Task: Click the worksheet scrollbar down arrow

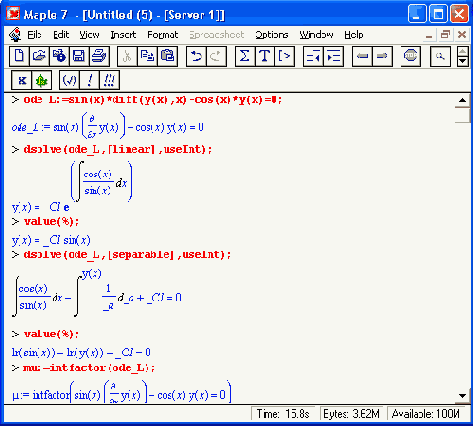Action: pyautogui.click(x=462, y=396)
